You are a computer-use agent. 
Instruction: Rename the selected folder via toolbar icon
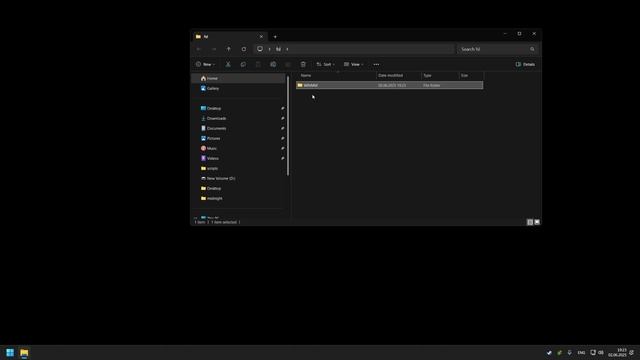tap(273, 64)
